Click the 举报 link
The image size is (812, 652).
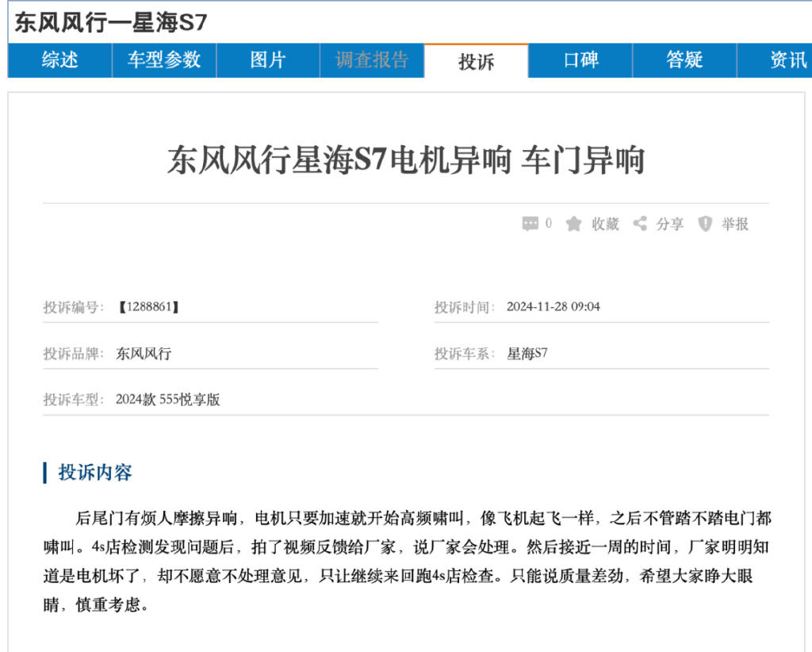coord(735,224)
